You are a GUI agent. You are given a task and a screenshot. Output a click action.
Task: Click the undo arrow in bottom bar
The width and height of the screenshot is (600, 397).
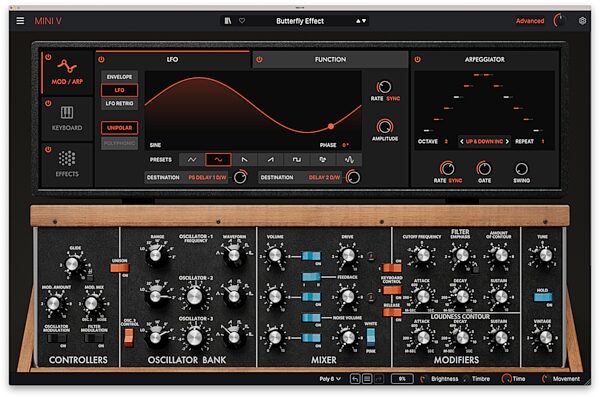click(x=355, y=379)
